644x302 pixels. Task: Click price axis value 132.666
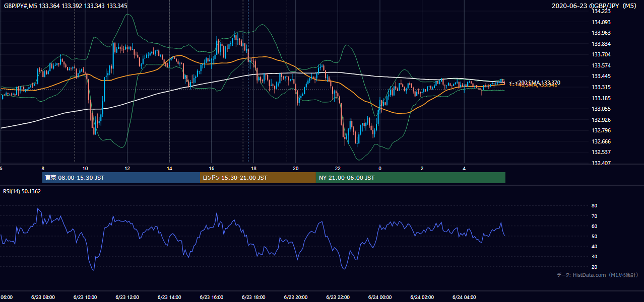(602, 141)
